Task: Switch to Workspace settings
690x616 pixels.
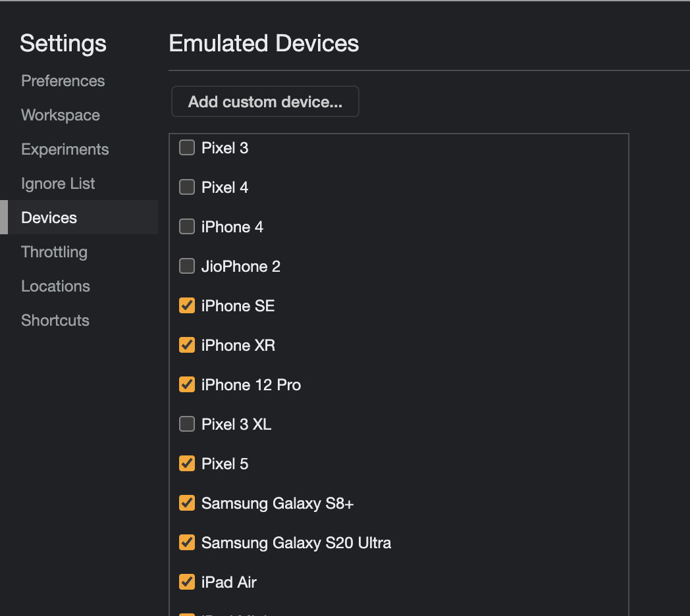Action: 61,115
